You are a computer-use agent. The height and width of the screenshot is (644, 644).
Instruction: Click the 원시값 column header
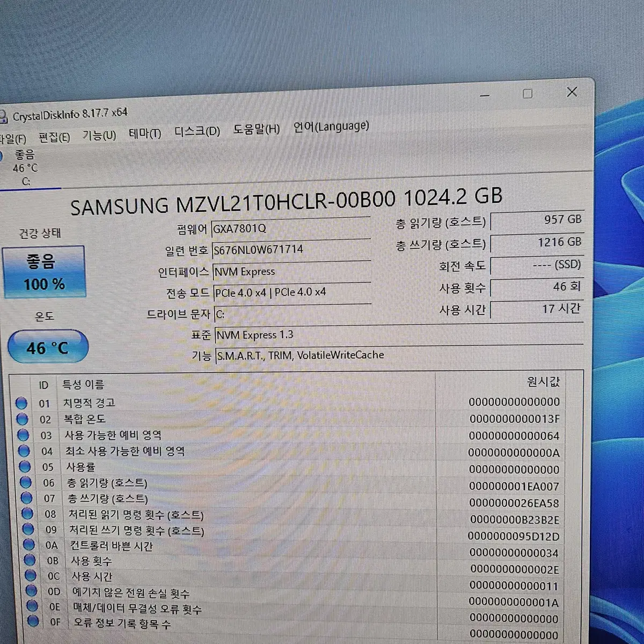pos(543,382)
